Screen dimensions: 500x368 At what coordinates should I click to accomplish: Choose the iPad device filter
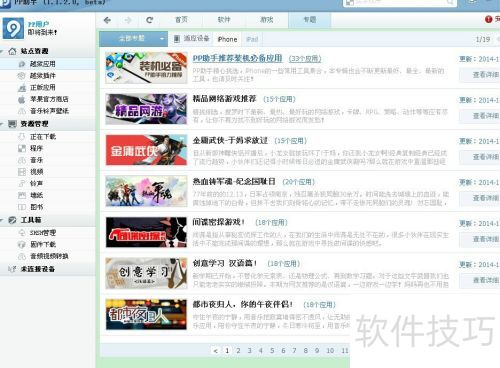coord(252,39)
